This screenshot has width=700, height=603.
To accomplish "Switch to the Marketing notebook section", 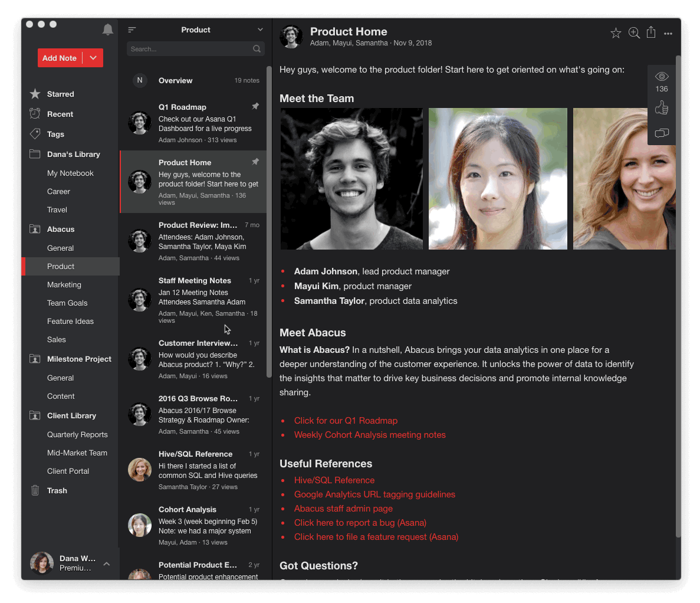I will 64,284.
